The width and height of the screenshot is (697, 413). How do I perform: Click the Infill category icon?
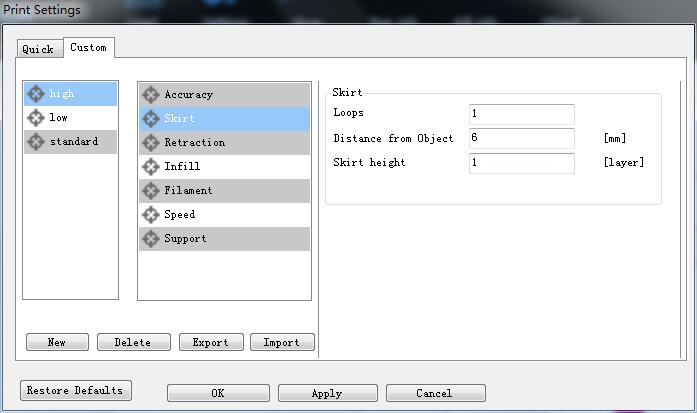click(151, 167)
